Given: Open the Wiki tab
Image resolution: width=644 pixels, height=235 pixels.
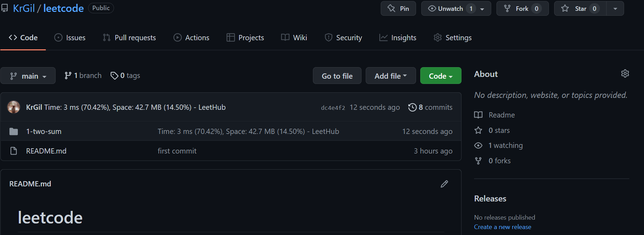Looking at the screenshot, I should [294, 37].
